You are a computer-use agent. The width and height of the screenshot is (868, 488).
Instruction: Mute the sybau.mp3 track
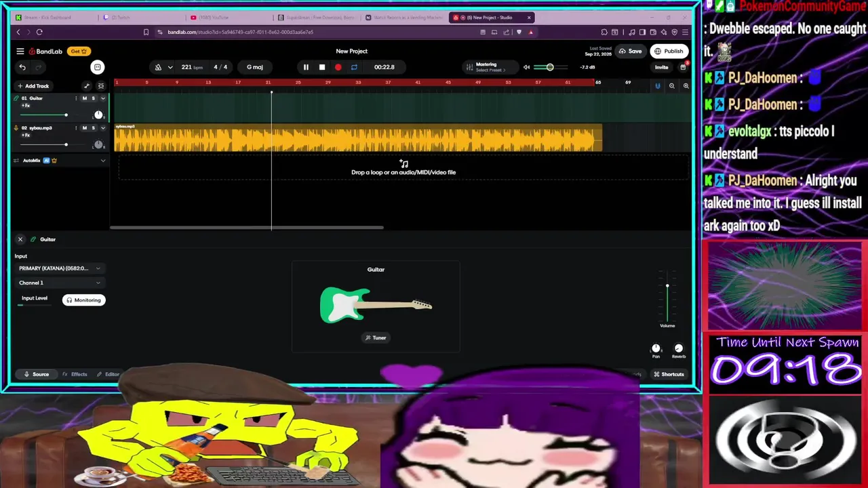85,128
